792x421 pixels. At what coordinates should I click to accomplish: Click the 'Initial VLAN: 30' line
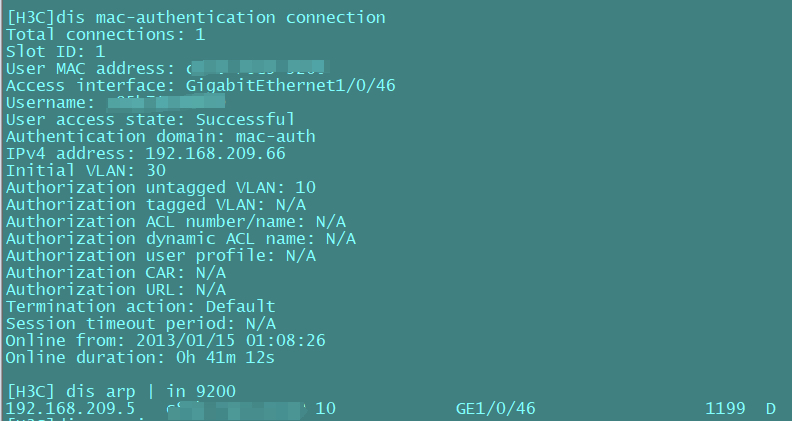point(86,171)
